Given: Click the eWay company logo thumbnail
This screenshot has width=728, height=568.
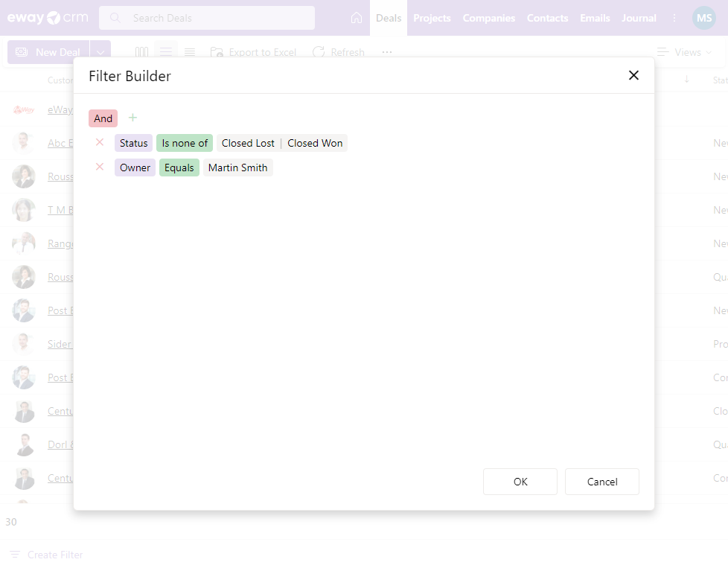Looking at the screenshot, I should 24,109.
